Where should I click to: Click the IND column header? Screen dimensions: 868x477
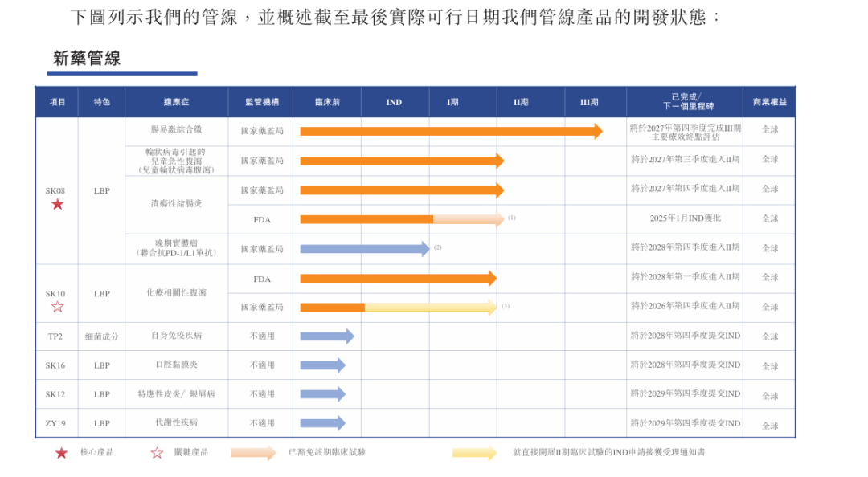(x=394, y=102)
